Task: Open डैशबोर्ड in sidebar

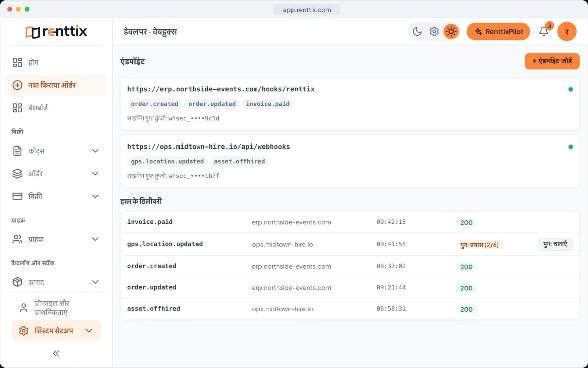Action: click(x=56, y=108)
